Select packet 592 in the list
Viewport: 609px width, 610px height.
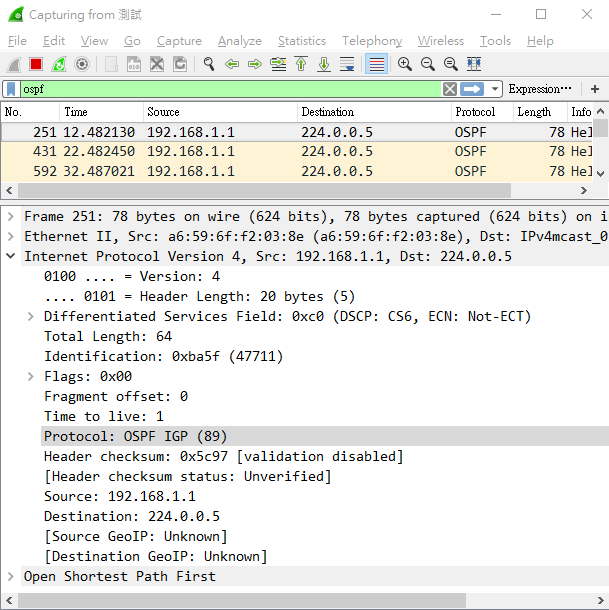pos(297,171)
